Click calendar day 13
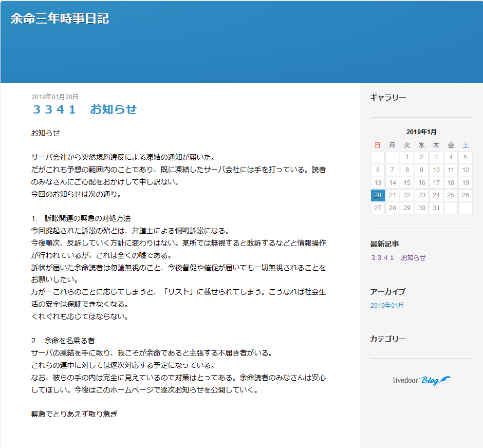Image resolution: width=483 pixels, height=448 pixels. 378,183
